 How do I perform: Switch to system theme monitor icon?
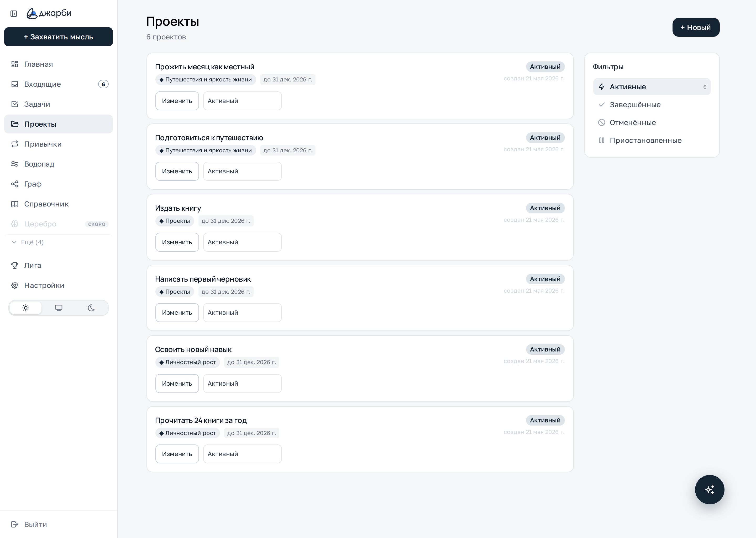point(59,308)
